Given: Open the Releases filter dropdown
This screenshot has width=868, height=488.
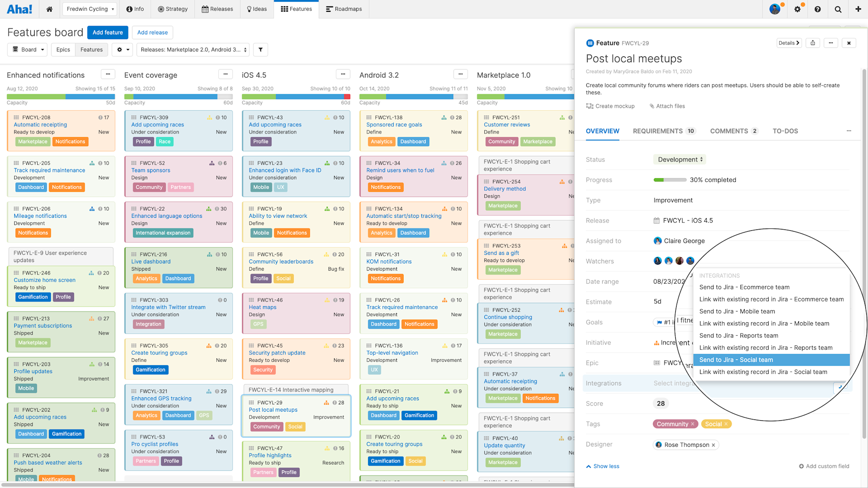Looking at the screenshot, I should pyautogui.click(x=193, y=49).
